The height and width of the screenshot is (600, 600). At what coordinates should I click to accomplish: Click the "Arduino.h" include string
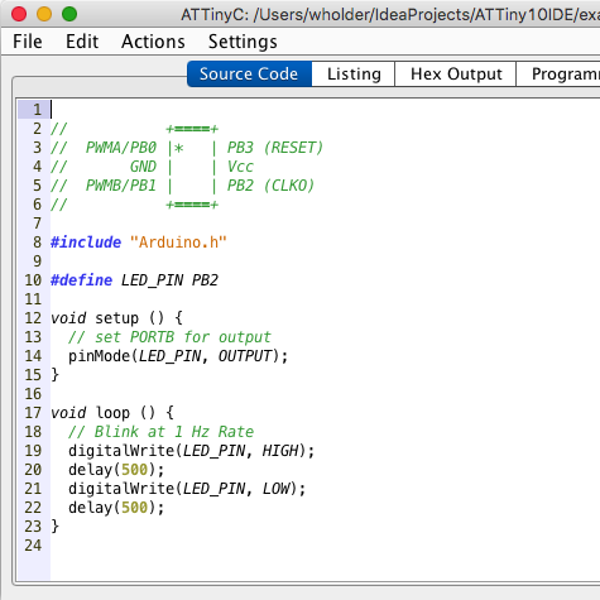coord(179,242)
